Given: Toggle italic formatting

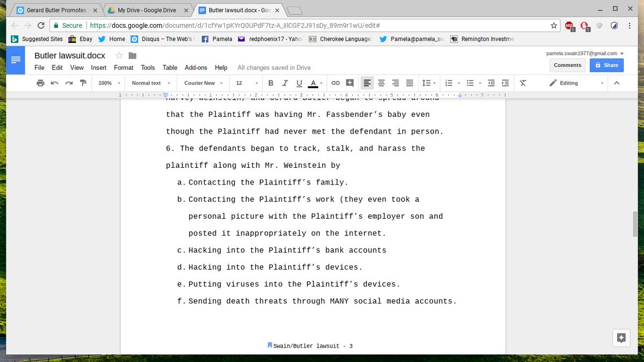Looking at the screenshot, I should click(285, 83).
